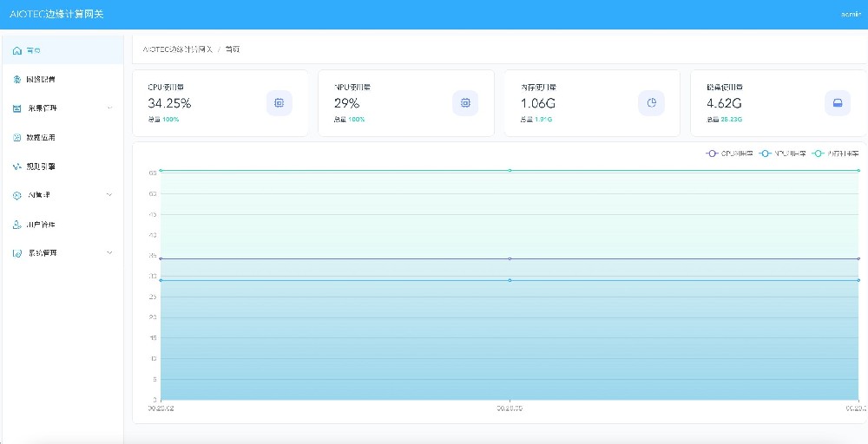Expand the 系统管理 submenu chevron
868x444 pixels.
[109, 253]
